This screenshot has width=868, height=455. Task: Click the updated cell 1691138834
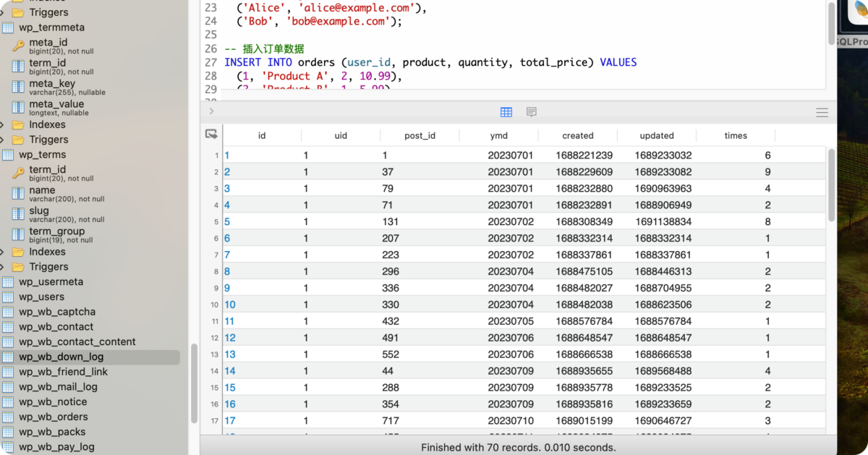[x=663, y=222]
